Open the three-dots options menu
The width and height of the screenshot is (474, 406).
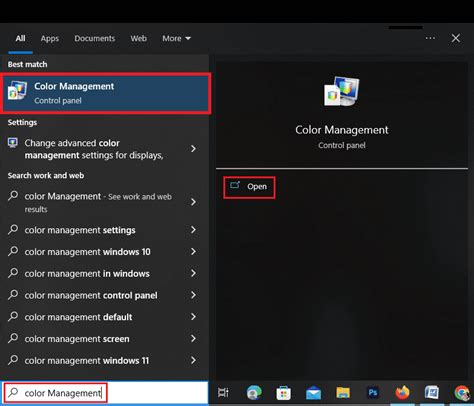[430, 38]
